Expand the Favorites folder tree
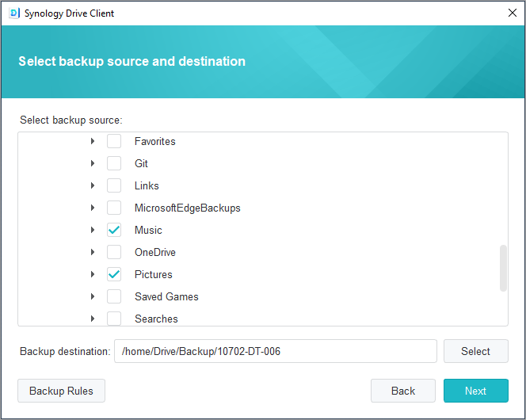 pyautogui.click(x=93, y=142)
